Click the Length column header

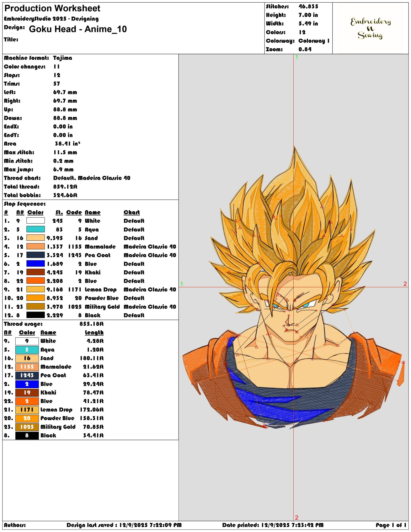[x=94, y=332]
